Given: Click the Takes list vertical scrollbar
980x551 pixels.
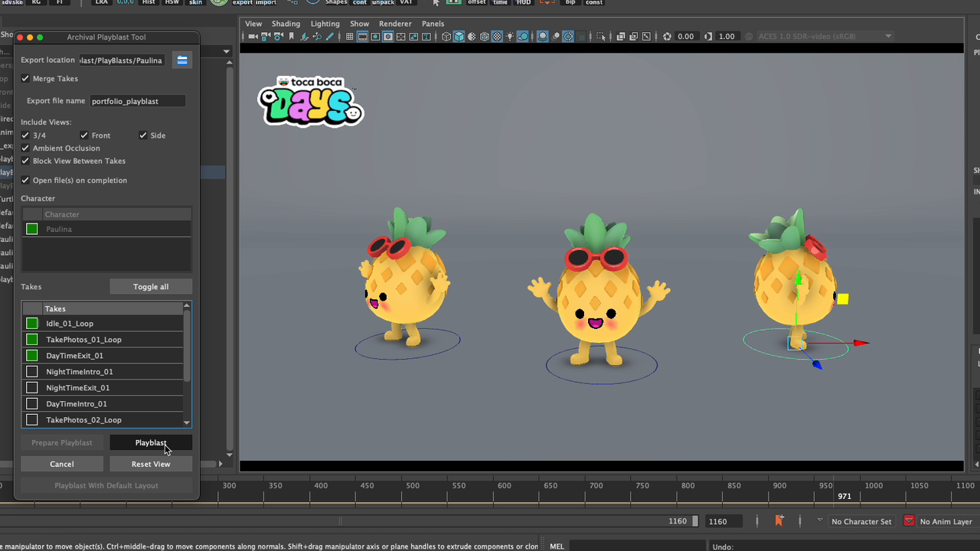Looking at the screenshot, I should tap(187, 346).
